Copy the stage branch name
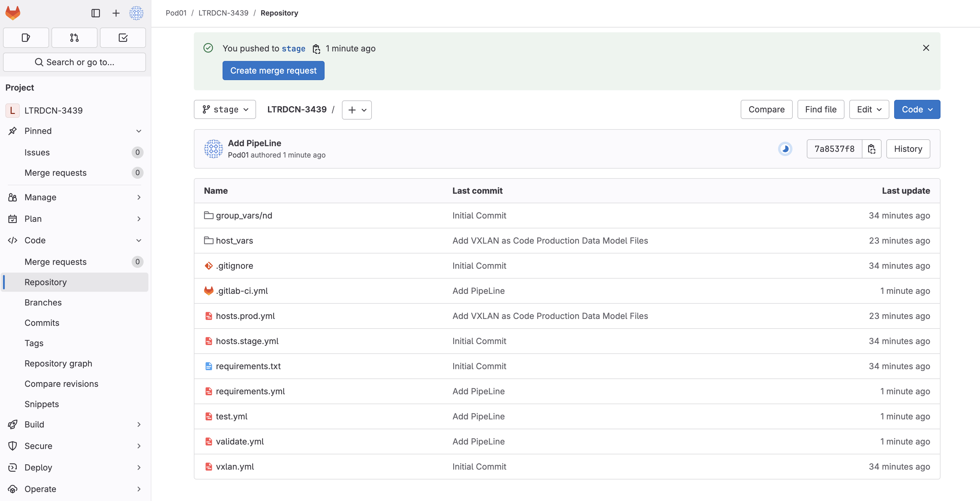 coord(316,49)
